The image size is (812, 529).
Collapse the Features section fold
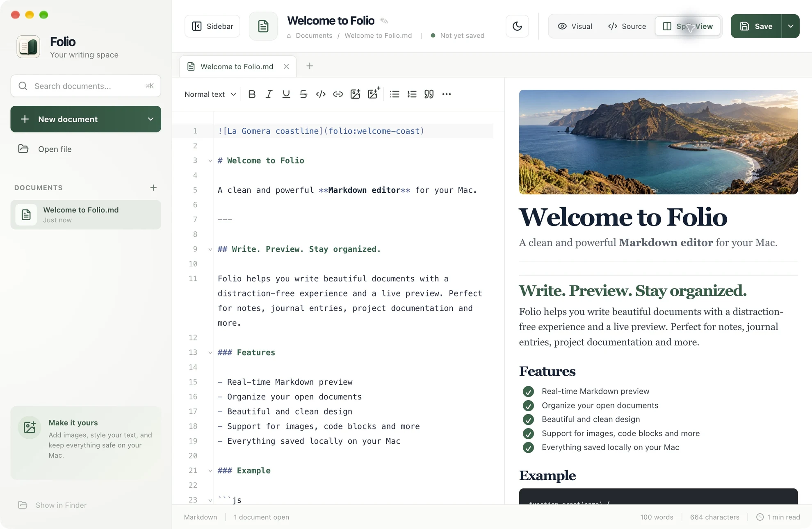pos(210,353)
